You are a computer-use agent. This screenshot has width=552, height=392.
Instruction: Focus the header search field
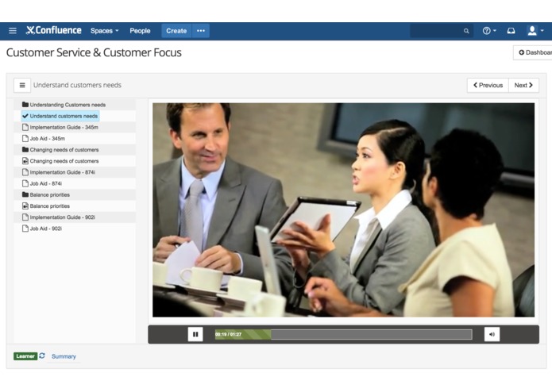click(442, 31)
